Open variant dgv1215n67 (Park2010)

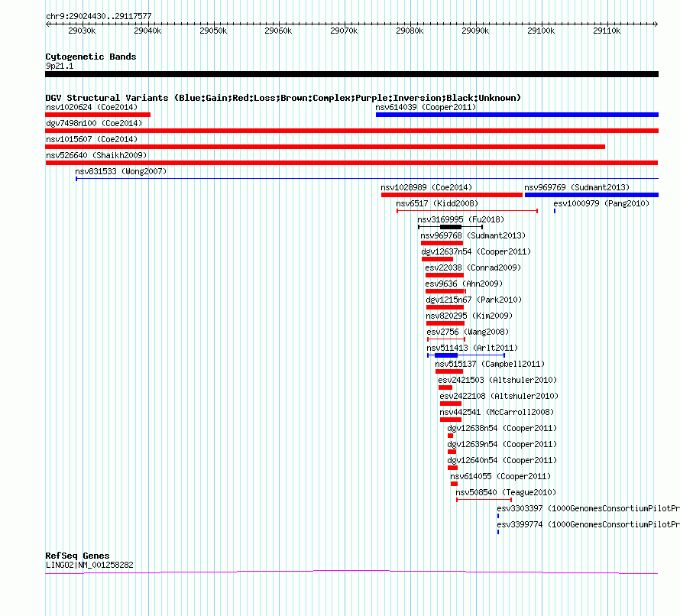tap(474, 300)
